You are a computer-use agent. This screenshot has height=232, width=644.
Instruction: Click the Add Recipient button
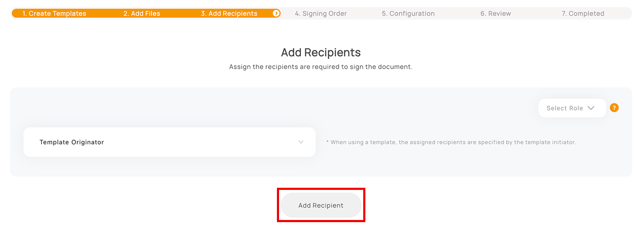pos(321,205)
